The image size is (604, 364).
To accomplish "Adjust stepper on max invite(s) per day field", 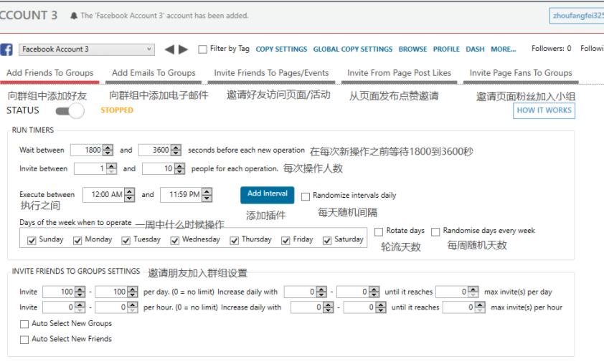I will point(473,292).
